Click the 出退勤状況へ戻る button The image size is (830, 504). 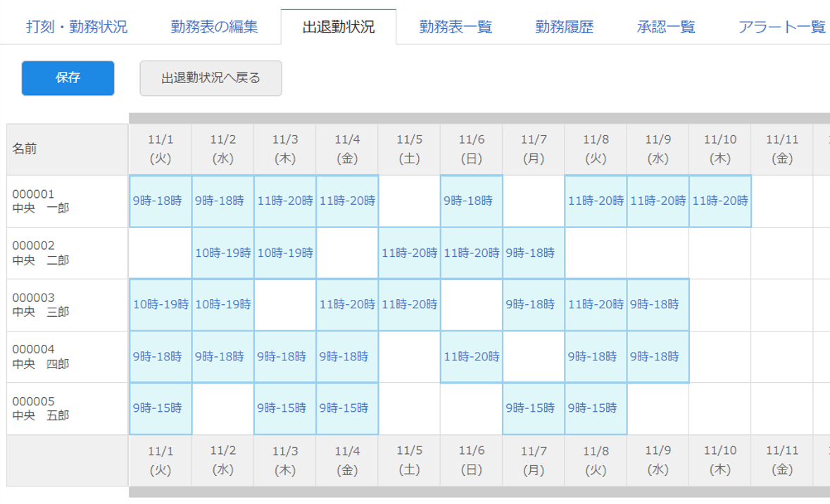(x=210, y=78)
